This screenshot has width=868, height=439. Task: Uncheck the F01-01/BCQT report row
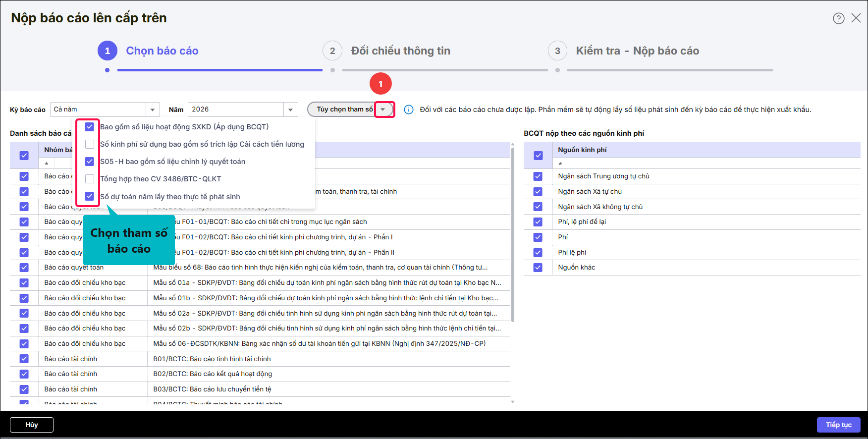click(24, 222)
